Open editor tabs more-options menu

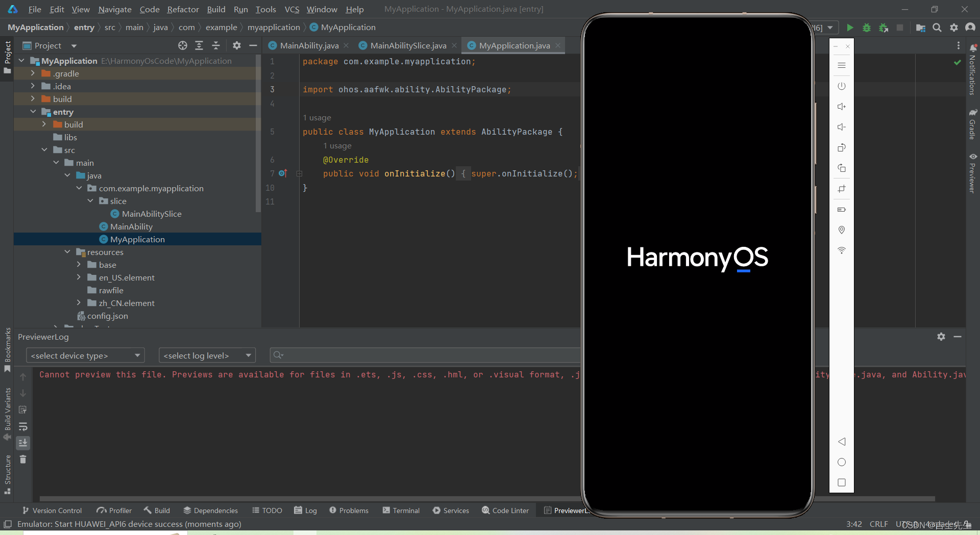(959, 45)
